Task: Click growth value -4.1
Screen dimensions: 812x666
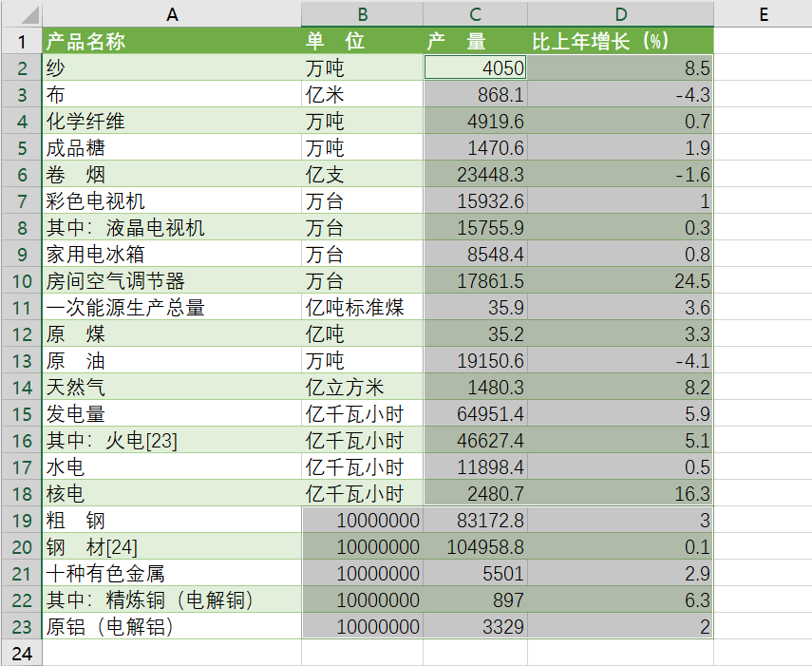Action: click(620, 360)
